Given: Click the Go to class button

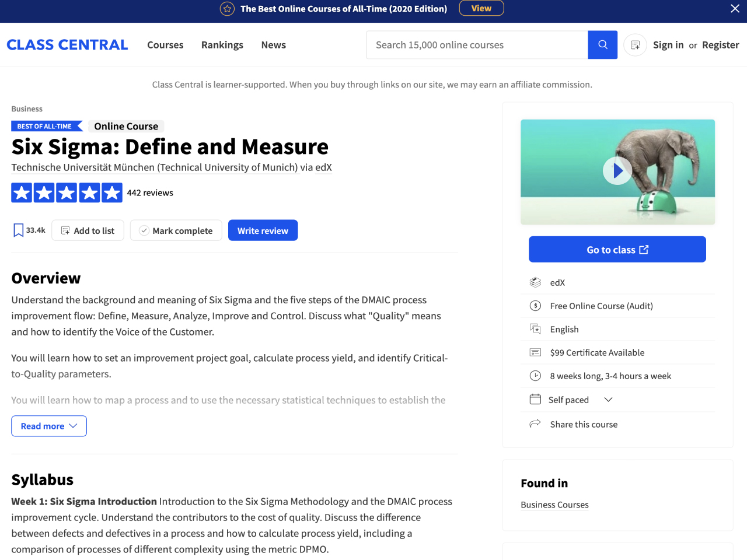Looking at the screenshot, I should pyautogui.click(x=617, y=249).
